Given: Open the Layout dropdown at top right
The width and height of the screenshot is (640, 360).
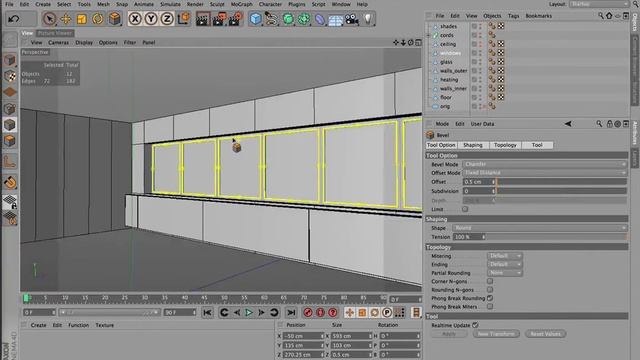Looking at the screenshot, I should (x=599, y=4).
